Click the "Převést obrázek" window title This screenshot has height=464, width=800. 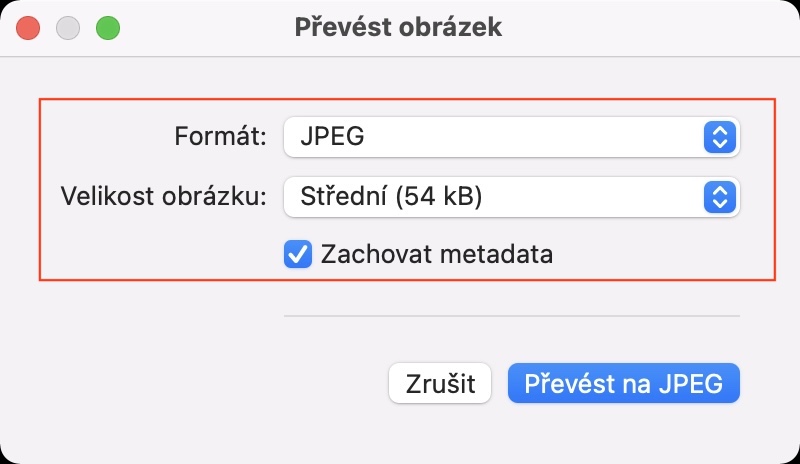(x=398, y=27)
